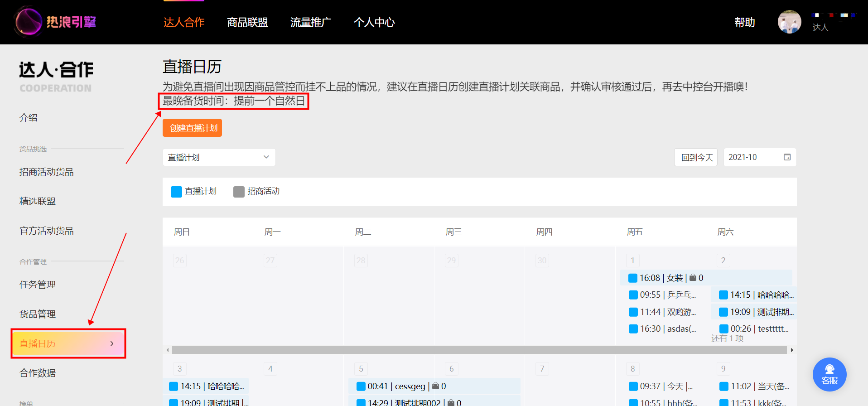The image size is (868, 406).
Task: Open the 16:08 | 女装 live plan
Action: [706, 278]
